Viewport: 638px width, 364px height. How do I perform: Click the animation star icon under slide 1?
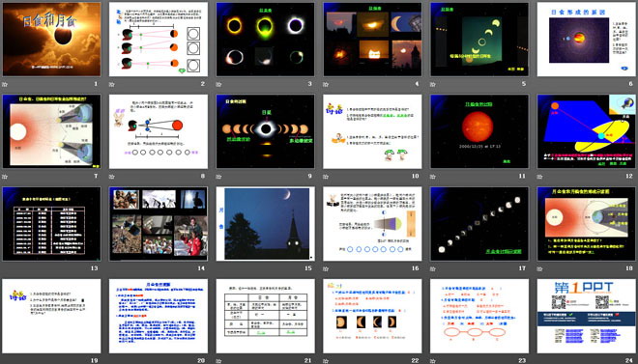pos(5,85)
